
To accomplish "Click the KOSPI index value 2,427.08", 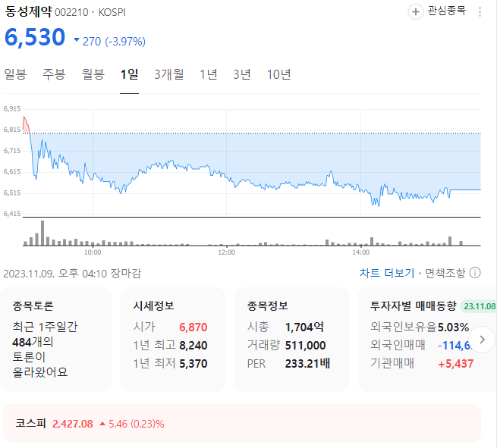I will (x=73, y=424).
